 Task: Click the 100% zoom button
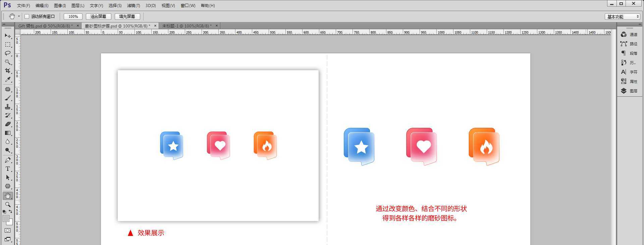(73, 16)
